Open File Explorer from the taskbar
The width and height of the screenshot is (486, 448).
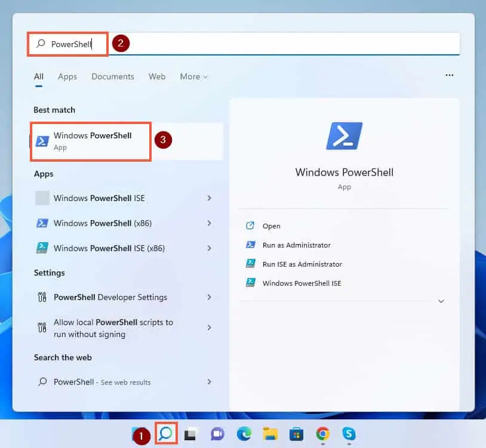click(x=270, y=434)
